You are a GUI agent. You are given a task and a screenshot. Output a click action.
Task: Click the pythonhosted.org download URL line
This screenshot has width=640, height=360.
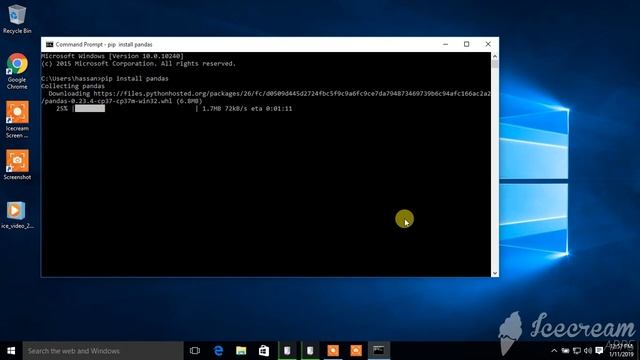click(269, 93)
